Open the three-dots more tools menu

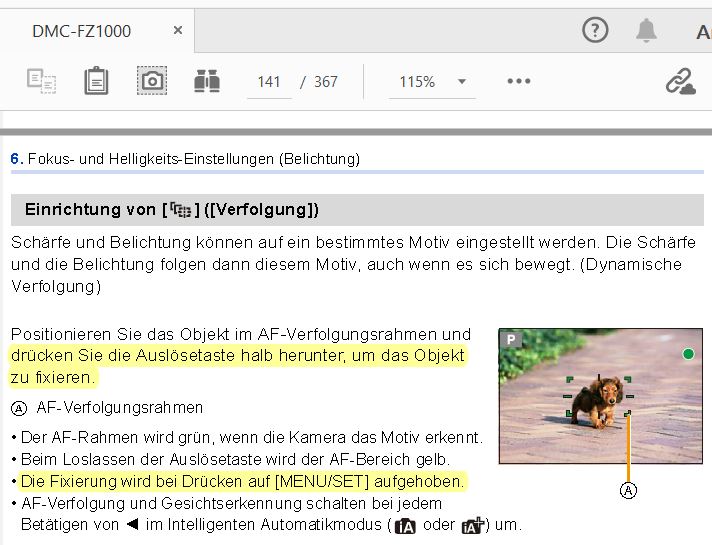pyautogui.click(x=519, y=81)
